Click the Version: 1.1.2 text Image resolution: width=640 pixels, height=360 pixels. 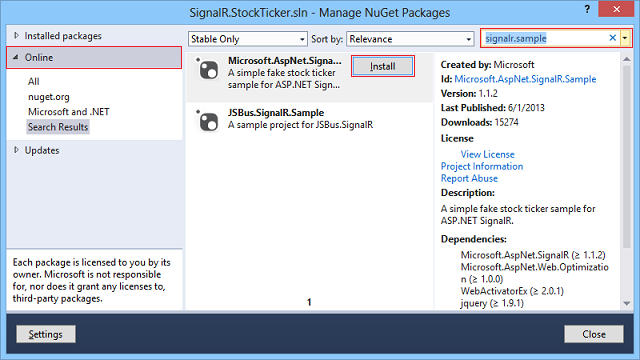[469, 93]
